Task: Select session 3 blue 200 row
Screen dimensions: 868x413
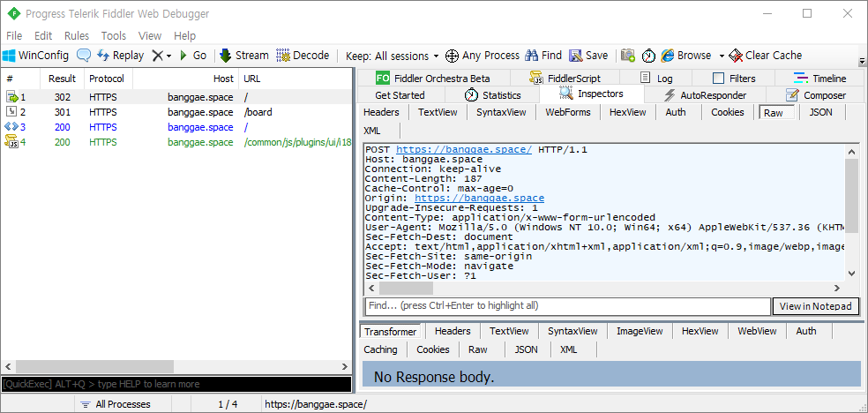Action: pos(176,127)
